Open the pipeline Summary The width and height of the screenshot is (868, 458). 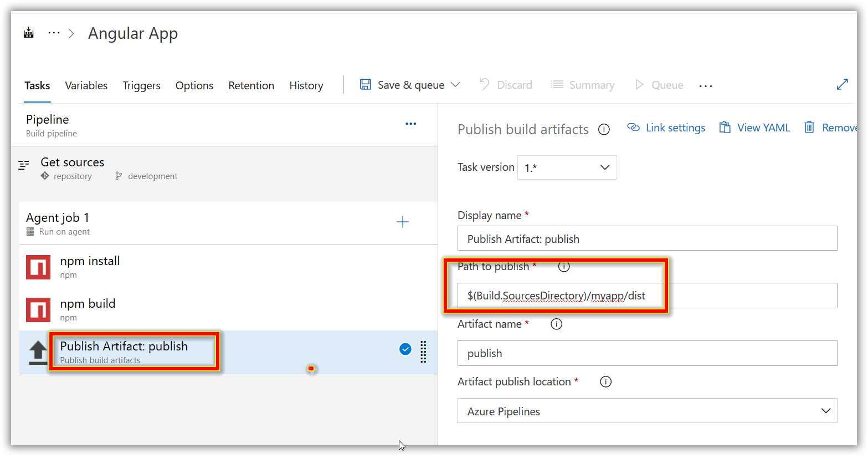(583, 85)
